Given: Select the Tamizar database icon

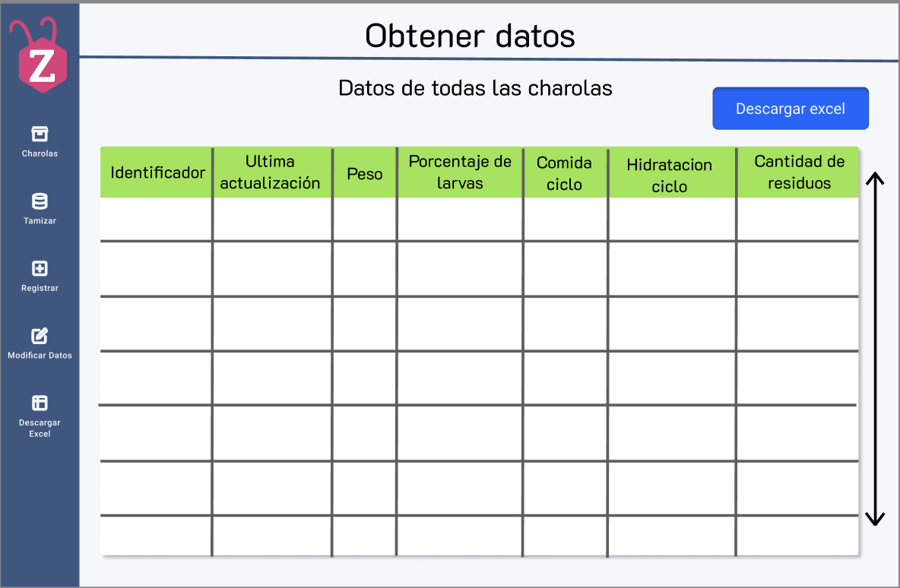Looking at the screenshot, I should [x=40, y=201].
